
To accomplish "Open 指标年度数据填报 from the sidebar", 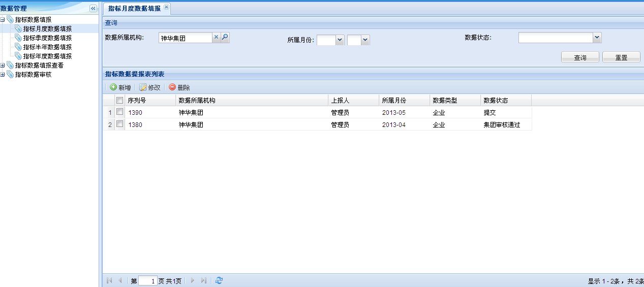I will tap(47, 56).
